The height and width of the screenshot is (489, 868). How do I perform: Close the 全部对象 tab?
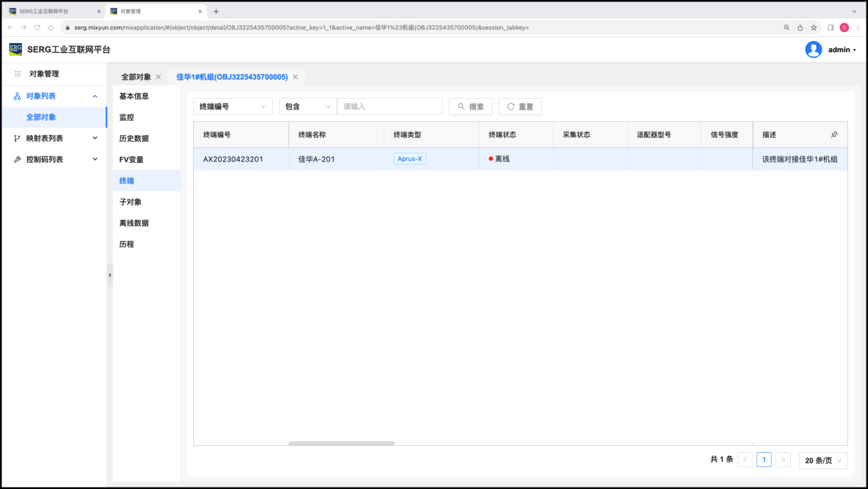tap(158, 77)
